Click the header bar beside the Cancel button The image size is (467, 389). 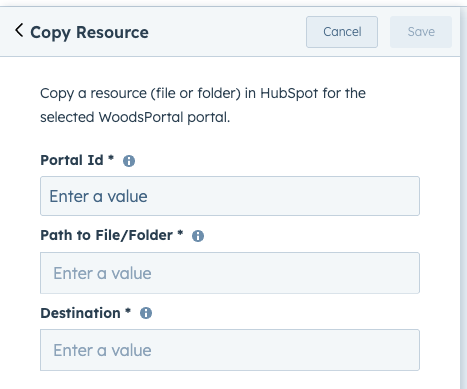point(227,32)
